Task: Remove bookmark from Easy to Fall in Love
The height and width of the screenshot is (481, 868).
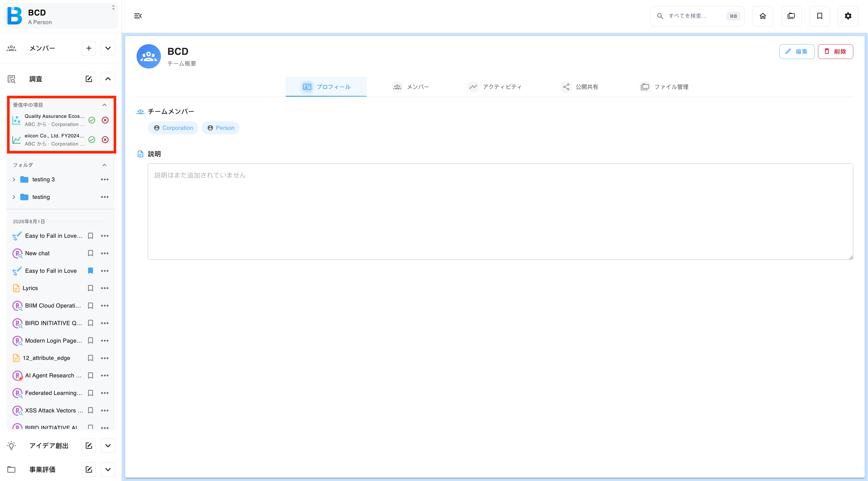Action: (90, 271)
